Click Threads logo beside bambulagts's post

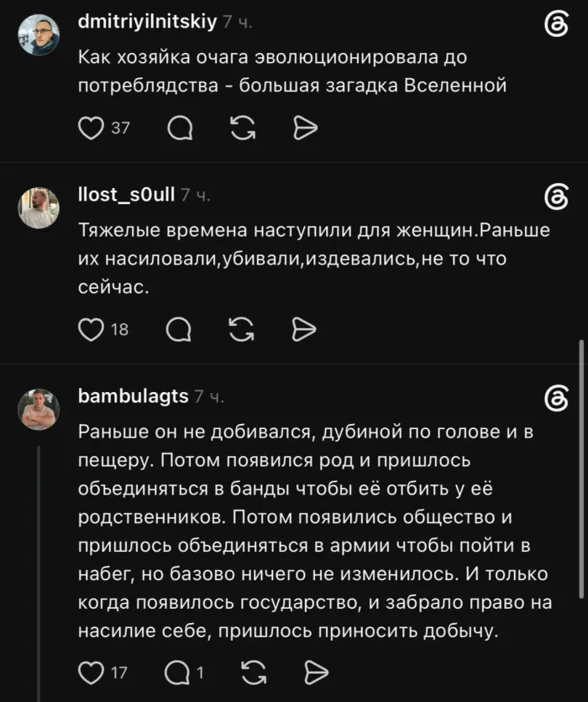pyautogui.click(x=556, y=399)
